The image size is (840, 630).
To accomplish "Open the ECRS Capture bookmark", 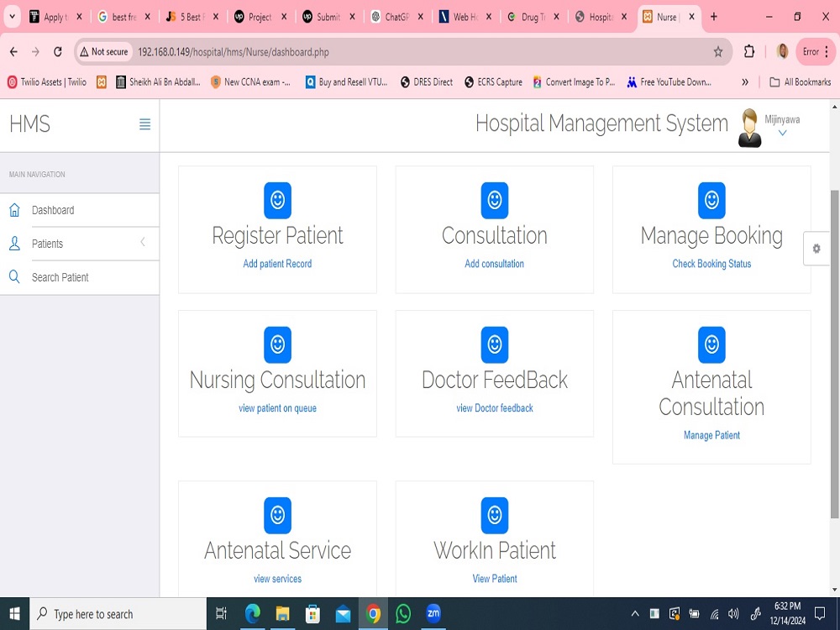I will (x=493, y=82).
